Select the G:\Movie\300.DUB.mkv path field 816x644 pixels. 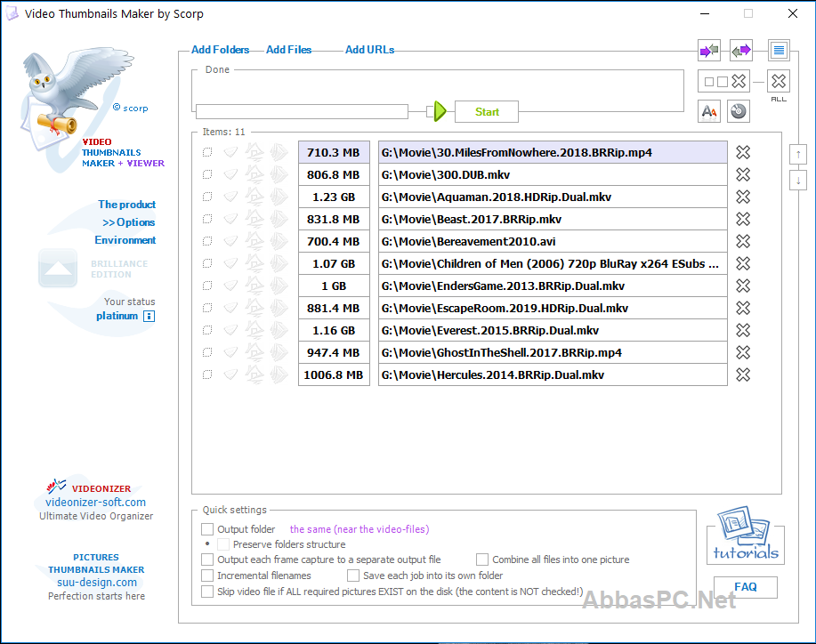[x=553, y=174]
